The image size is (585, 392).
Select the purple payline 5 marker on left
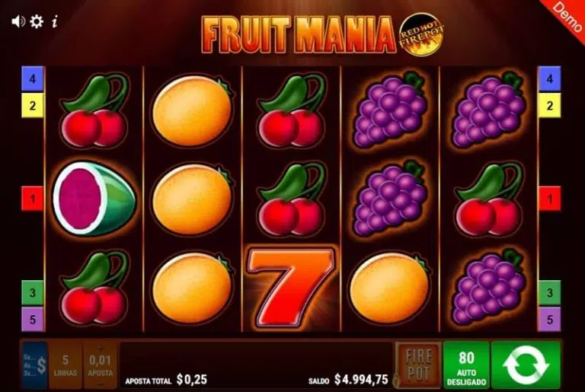click(33, 319)
